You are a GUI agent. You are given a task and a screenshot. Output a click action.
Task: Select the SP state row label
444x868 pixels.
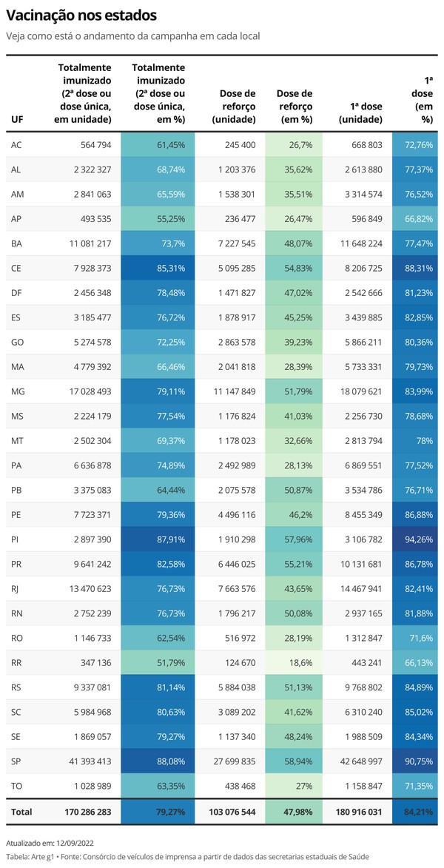click(x=16, y=761)
